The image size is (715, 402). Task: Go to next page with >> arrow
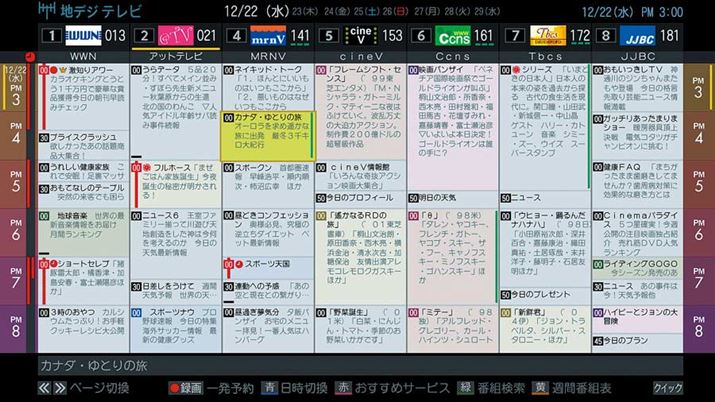(60, 388)
